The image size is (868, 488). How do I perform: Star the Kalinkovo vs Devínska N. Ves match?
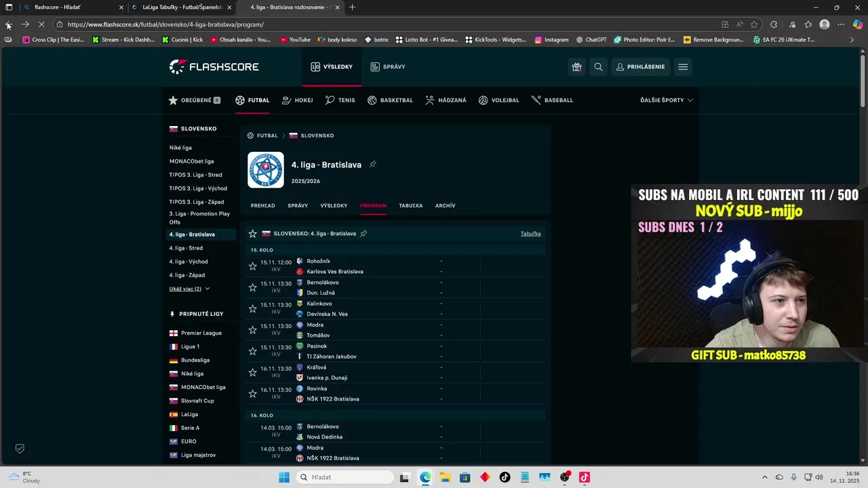pyautogui.click(x=252, y=308)
